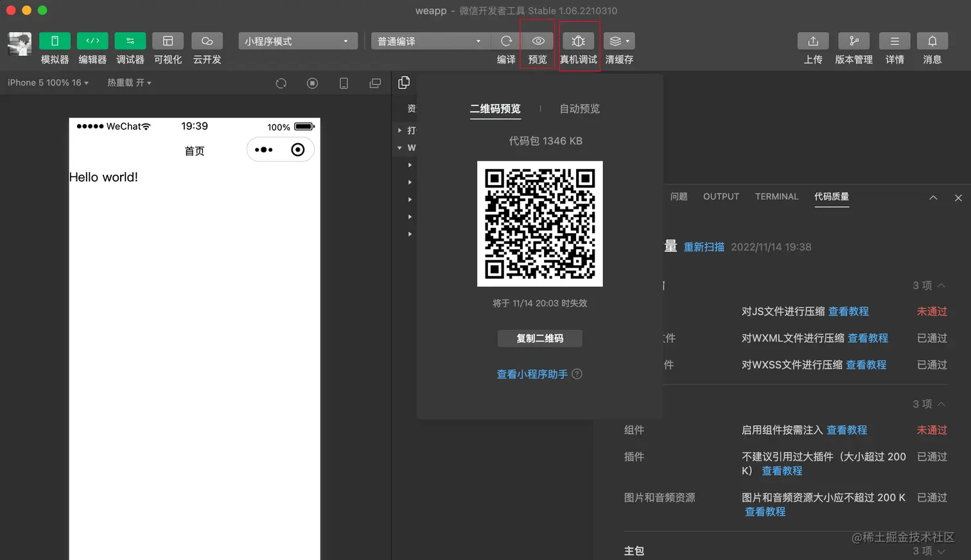This screenshot has height=560, width=971.
Task: Open the tutorial link for WXML file compression
Action: coord(868,338)
